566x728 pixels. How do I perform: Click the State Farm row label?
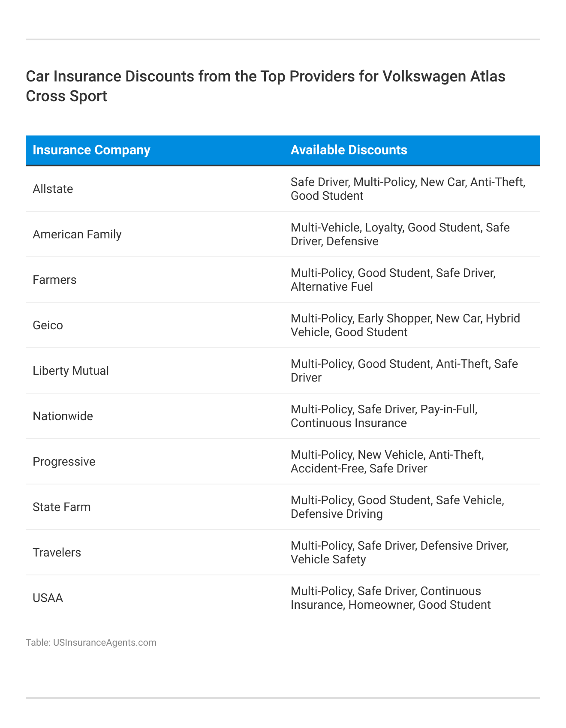(62, 507)
